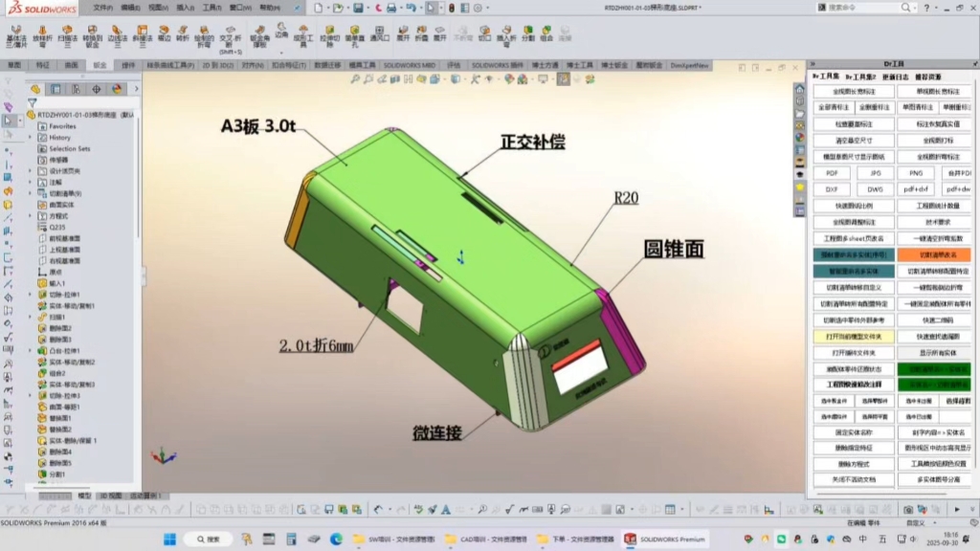This screenshot has width=980, height=551.
Task: Choose the Convert to Sheet Metal tool
Action: pyautogui.click(x=93, y=36)
